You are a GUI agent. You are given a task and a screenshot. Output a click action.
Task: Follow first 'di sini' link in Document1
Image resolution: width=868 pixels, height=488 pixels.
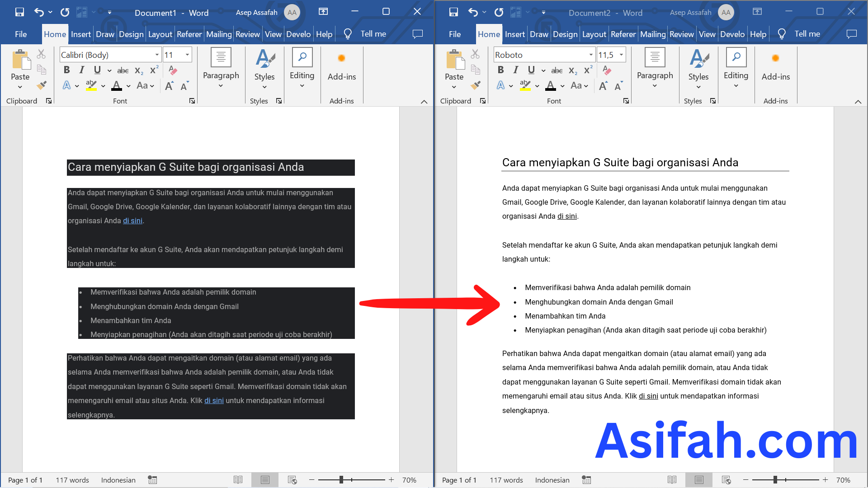coord(132,221)
